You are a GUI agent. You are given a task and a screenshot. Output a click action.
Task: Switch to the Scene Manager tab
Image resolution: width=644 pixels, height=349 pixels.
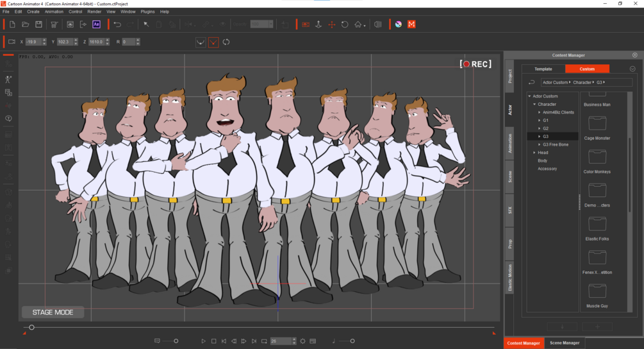coord(565,343)
